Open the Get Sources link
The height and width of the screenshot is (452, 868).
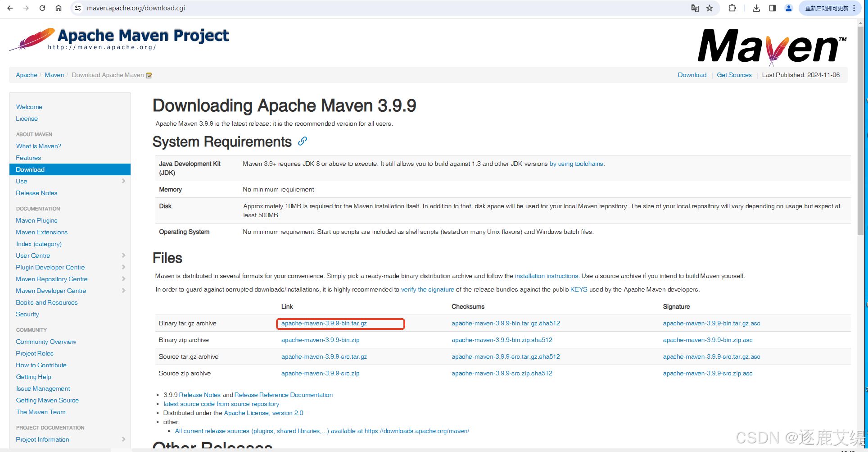(734, 75)
